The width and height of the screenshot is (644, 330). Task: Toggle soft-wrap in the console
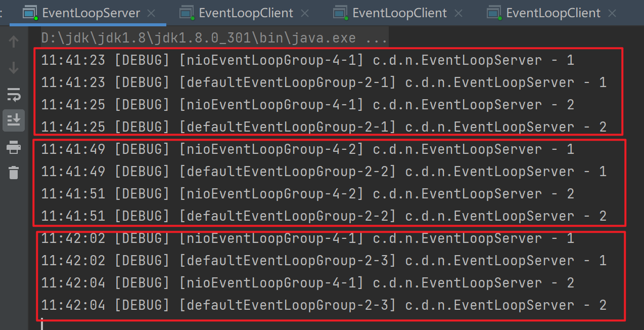point(14,94)
